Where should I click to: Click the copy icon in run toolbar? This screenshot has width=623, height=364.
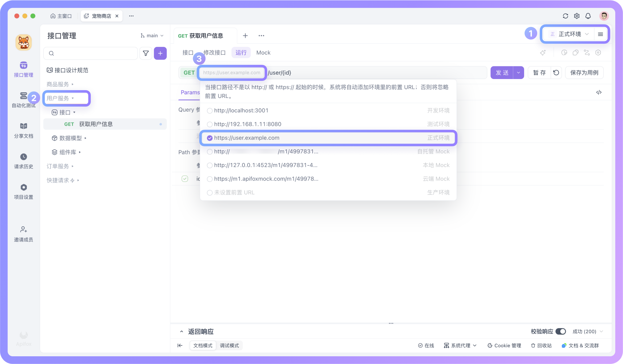point(575,53)
